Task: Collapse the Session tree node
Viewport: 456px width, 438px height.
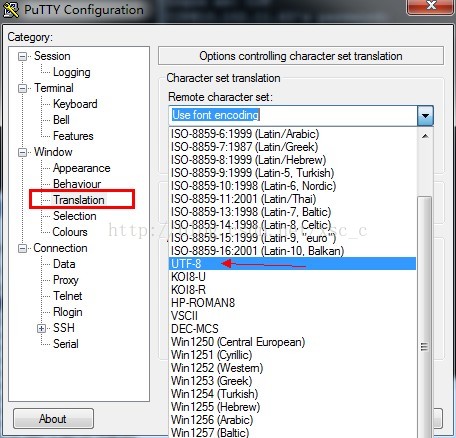Action: (x=22, y=56)
